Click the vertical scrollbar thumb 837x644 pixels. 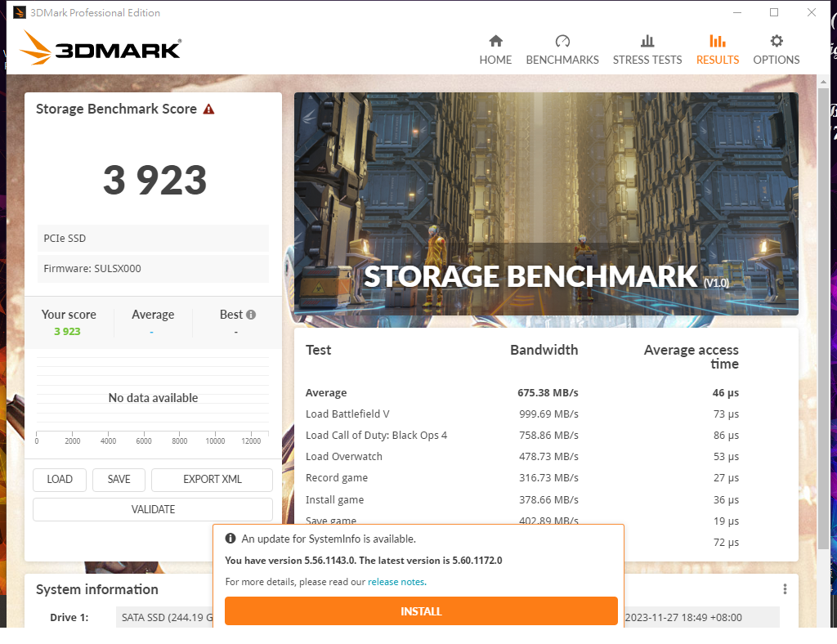point(823,318)
